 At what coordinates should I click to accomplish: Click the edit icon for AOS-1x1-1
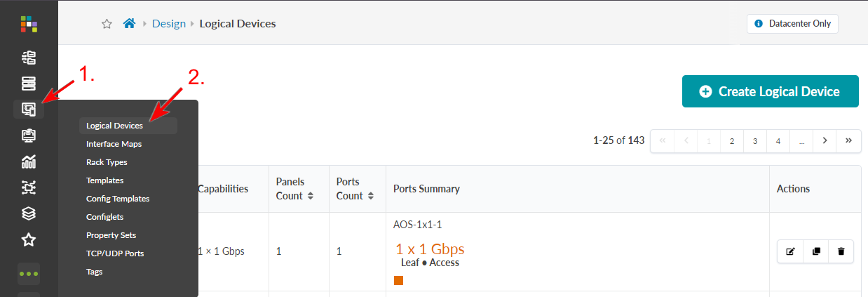[x=790, y=251]
